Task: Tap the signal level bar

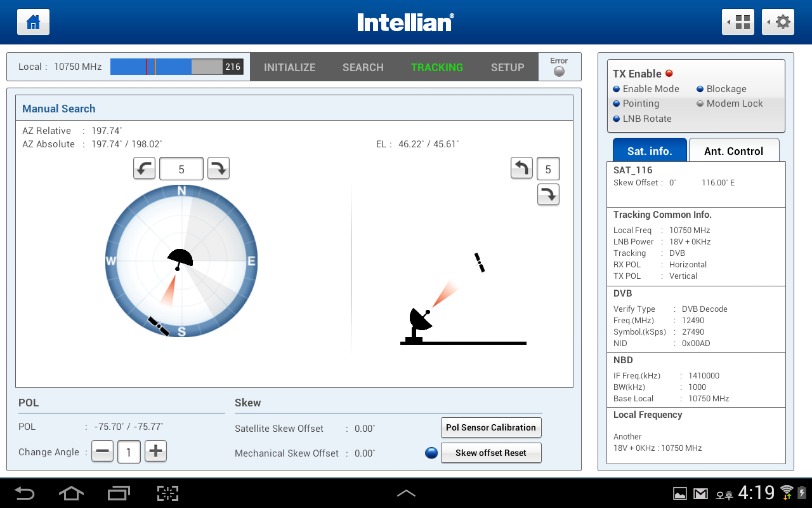Action: click(x=177, y=67)
